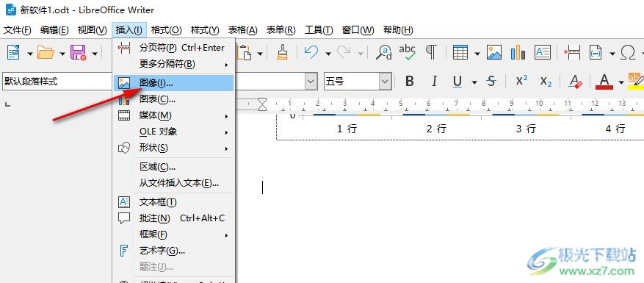Click the Insert Chart toolbar icon

coord(518,53)
